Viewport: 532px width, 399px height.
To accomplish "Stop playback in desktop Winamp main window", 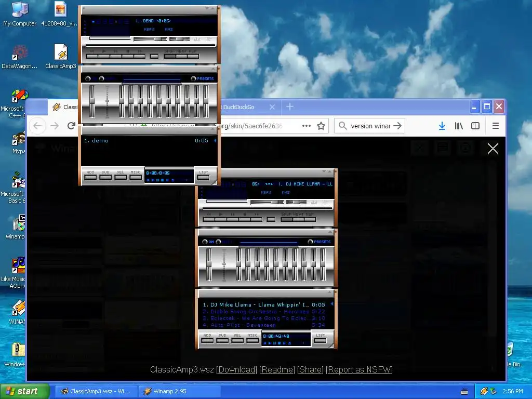I will click(128, 56).
